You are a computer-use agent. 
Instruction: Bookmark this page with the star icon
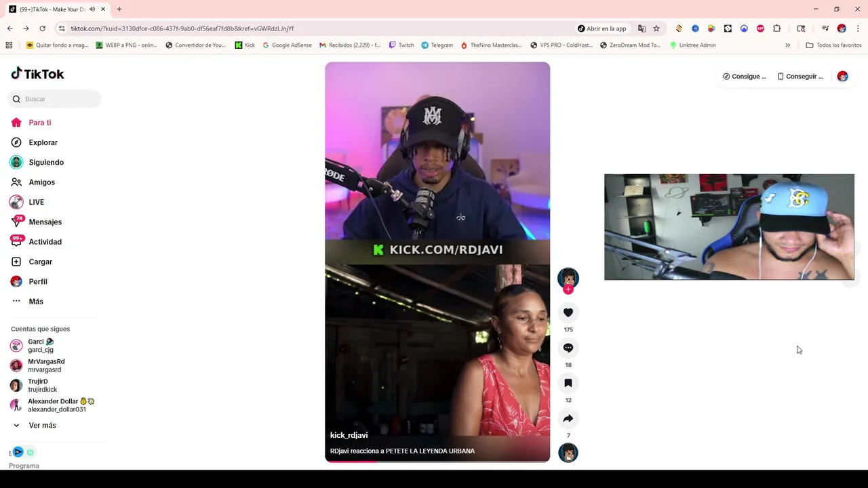point(656,28)
